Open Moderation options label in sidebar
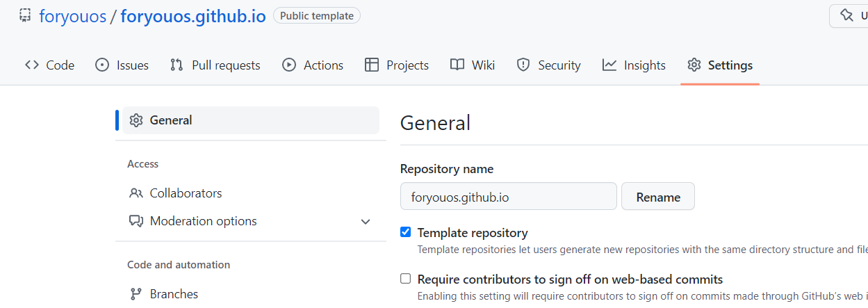Viewport: 868px width, 308px height. click(x=204, y=221)
